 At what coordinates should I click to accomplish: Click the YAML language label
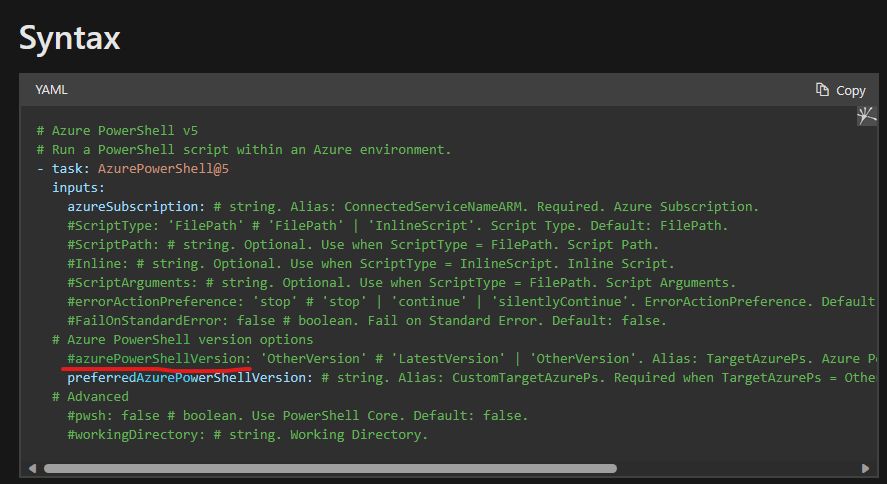(x=51, y=90)
